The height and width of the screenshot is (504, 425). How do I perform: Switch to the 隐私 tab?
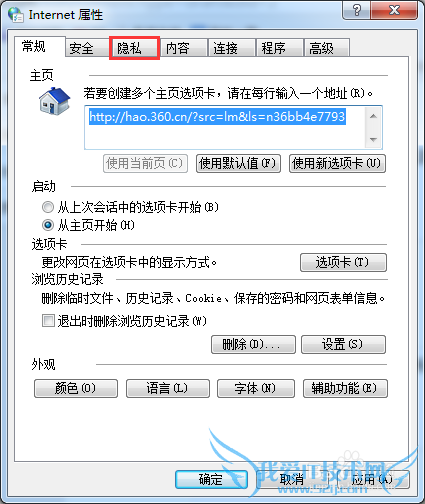(135, 48)
